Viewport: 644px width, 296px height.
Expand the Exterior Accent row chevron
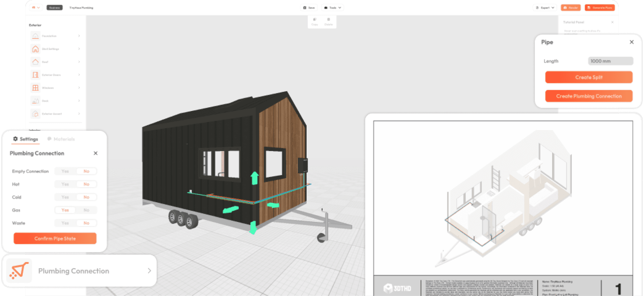point(79,114)
